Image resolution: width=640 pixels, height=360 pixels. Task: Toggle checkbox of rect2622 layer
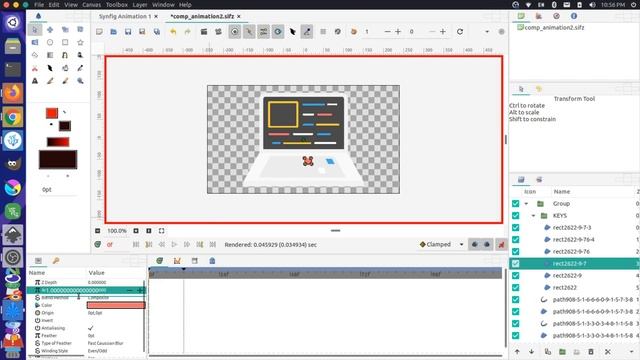point(516,287)
